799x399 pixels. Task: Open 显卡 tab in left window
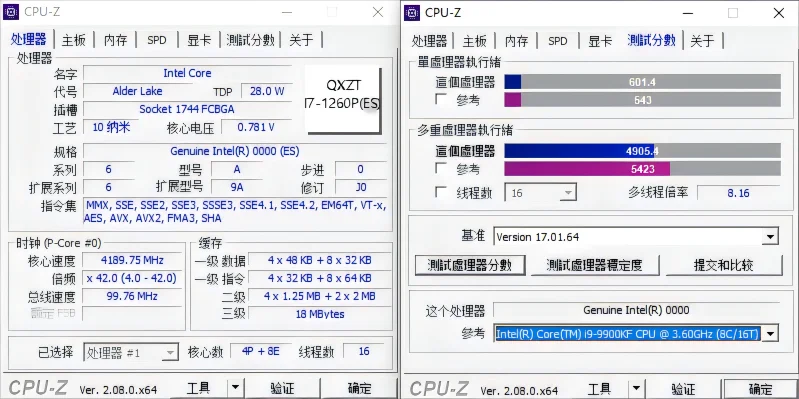199,40
